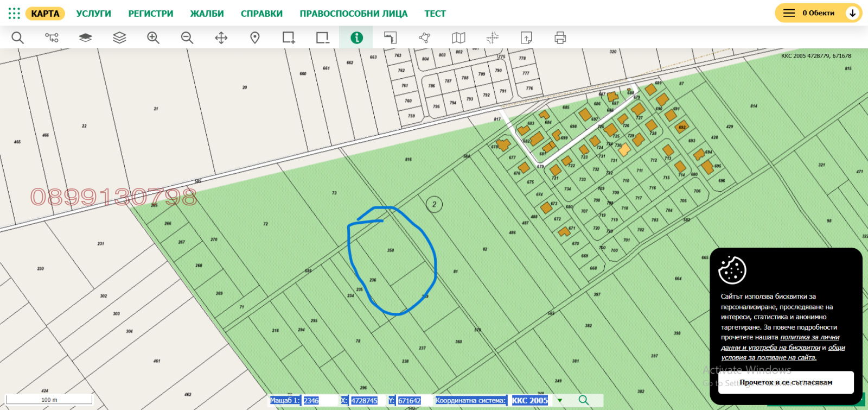This screenshot has width=868, height=410.
Task: Activate the pan map arrows tool
Action: [221, 37]
